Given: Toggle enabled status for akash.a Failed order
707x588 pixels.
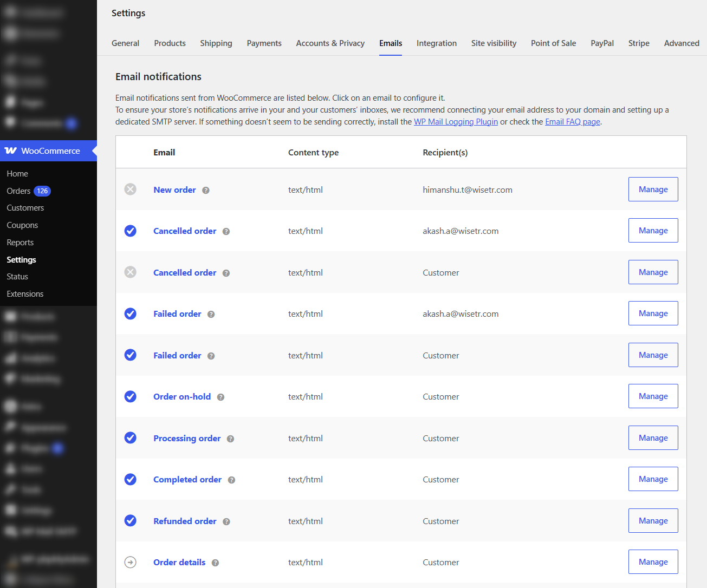Looking at the screenshot, I should pos(131,313).
